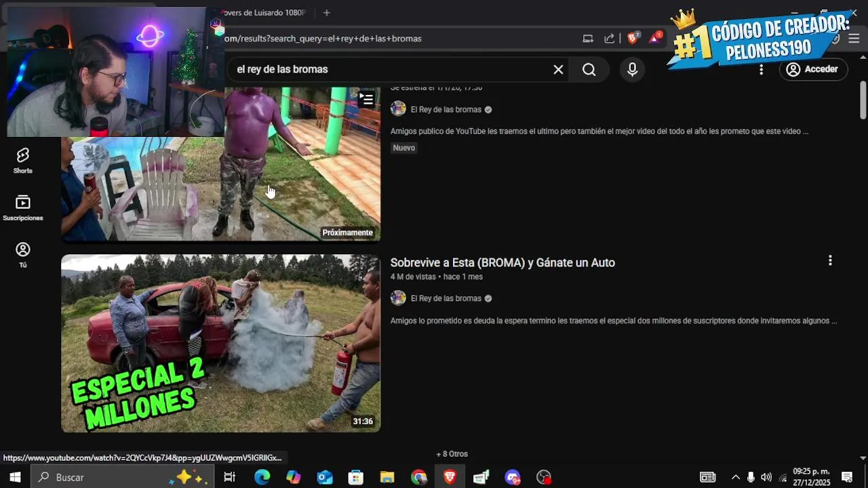This screenshot has width=868, height=488.
Task: Launch Microsoft Edge from the taskbar
Action: click(x=262, y=477)
